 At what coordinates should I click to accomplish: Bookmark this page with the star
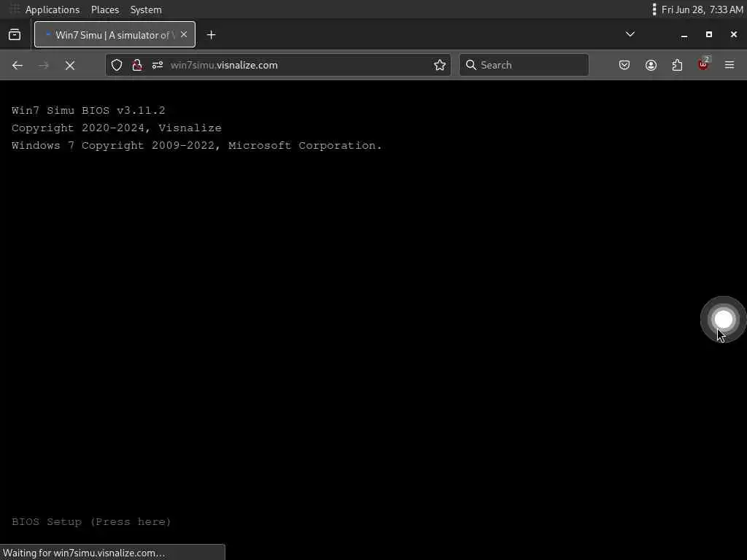[x=440, y=65]
